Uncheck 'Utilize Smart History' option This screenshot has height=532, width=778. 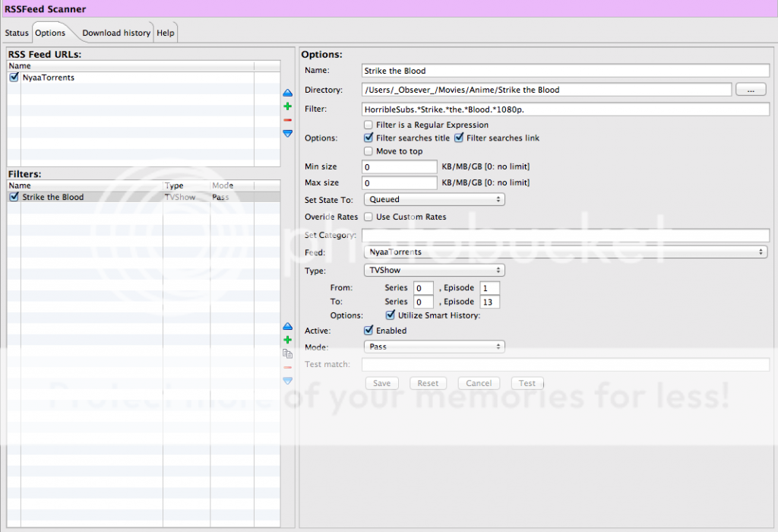point(391,315)
